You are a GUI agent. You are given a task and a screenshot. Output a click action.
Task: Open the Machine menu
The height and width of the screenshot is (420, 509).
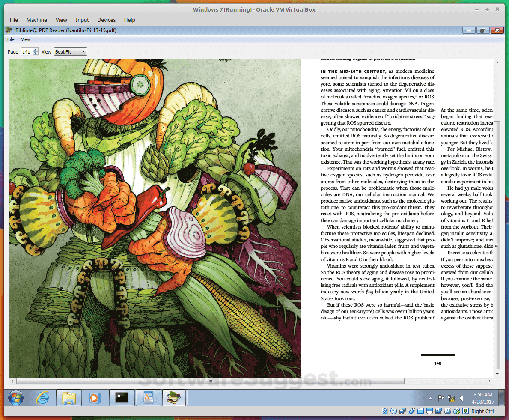coord(36,20)
